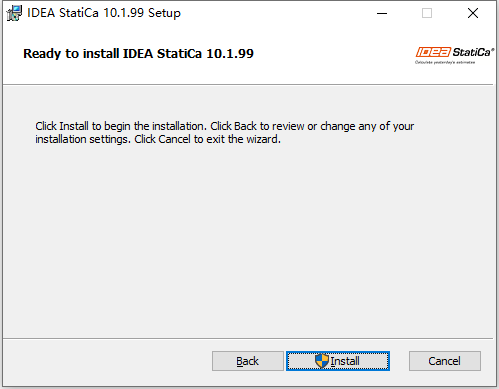
Task: Cancel the setup wizard
Action: pyautogui.click(x=445, y=361)
